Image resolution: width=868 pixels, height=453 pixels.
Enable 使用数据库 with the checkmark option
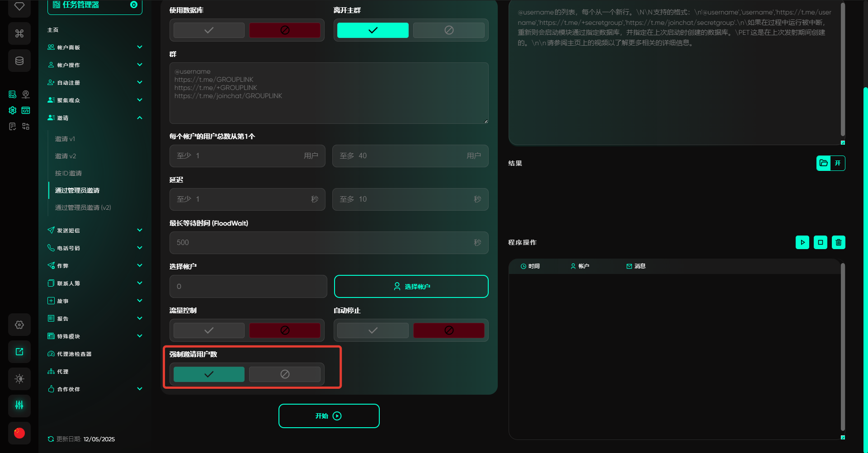[209, 30]
